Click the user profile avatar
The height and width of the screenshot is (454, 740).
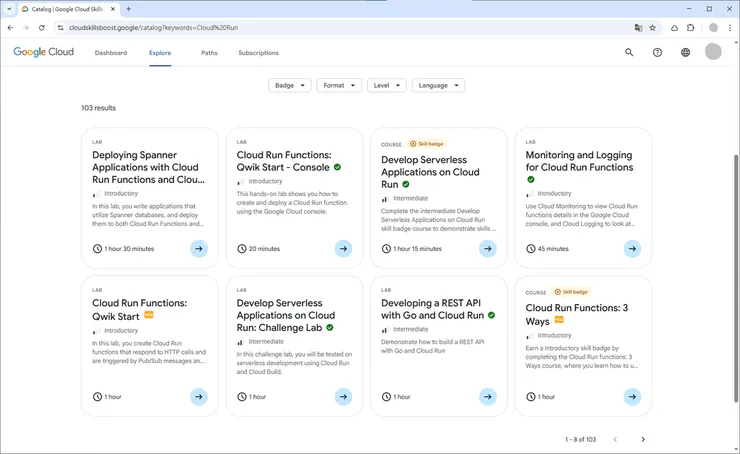713,52
